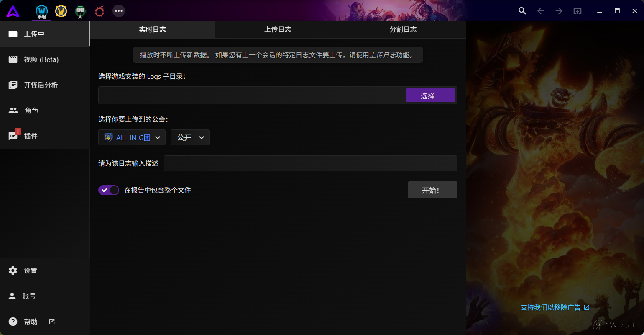Switch to the 分割日志 tab
The height and width of the screenshot is (335, 644).
403,30
